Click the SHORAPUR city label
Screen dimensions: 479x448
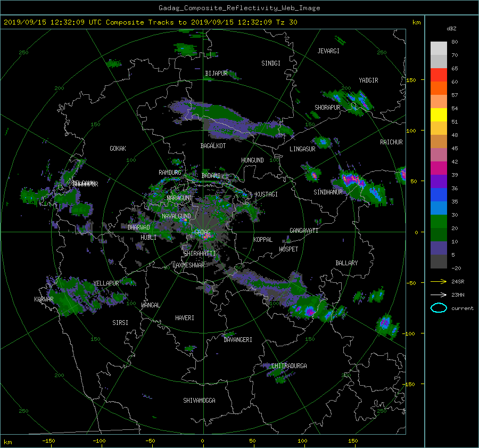point(327,108)
